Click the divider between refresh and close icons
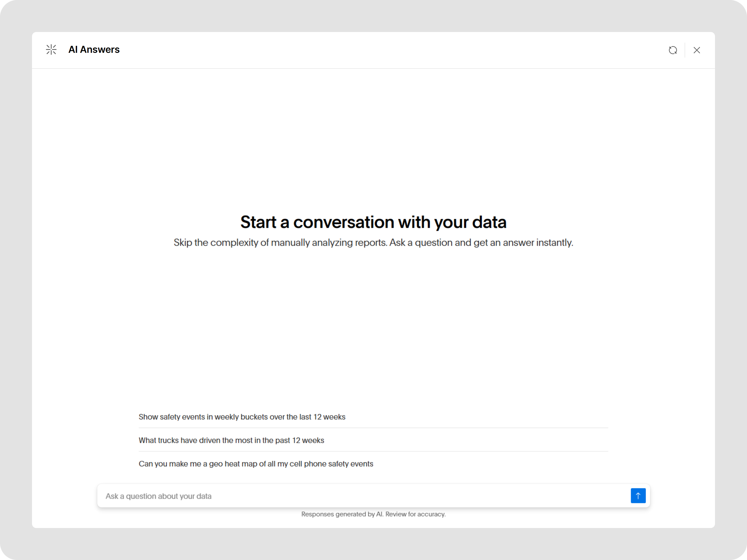 pyautogui.click(x=685, y=50)
